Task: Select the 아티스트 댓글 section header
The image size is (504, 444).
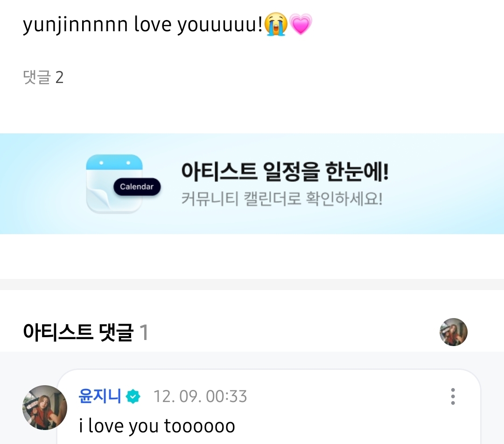Action: pyautogui.click(x=78, y=333)
